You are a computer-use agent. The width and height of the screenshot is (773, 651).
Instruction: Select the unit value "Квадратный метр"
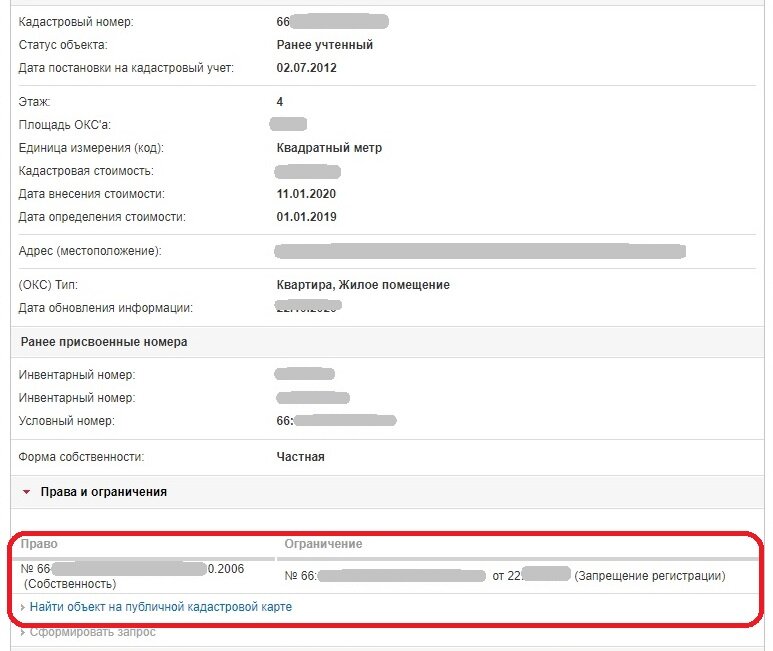pos(329,148)
